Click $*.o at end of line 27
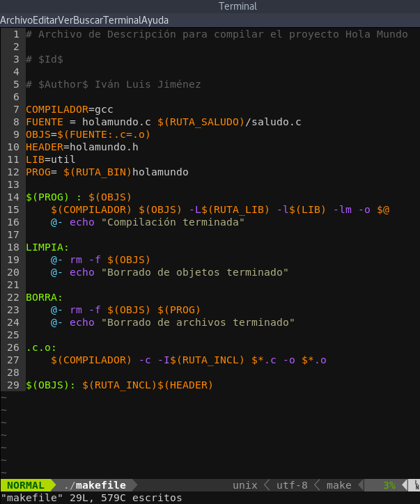This screenshot has width=420, height=504. 314,360
